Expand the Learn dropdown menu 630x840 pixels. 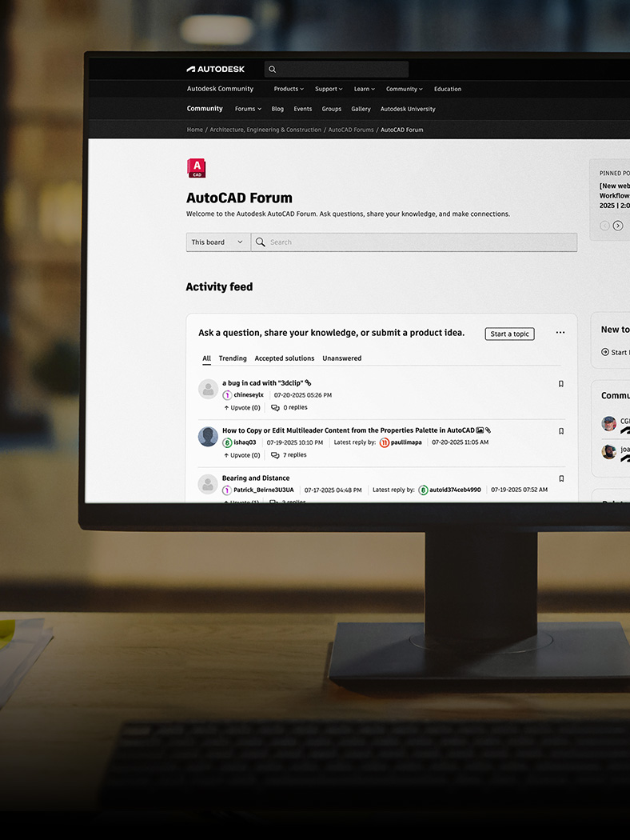pyautogui.click(x=364, y=89)
